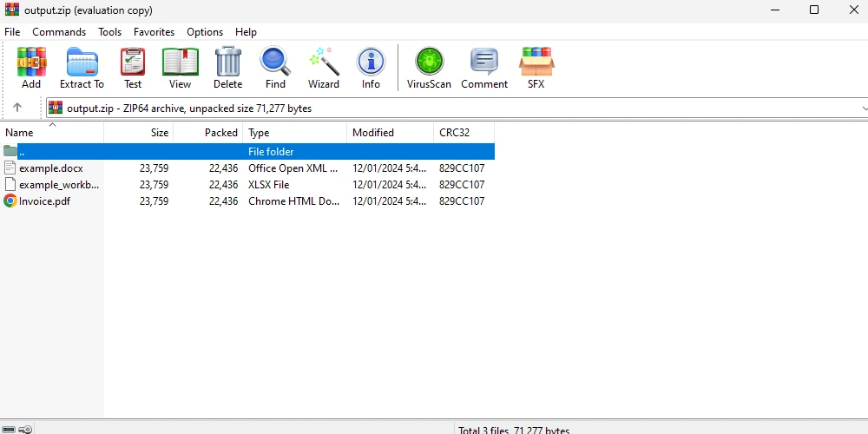868x434 pixels.
Task: Open the Extract To tool
Action: [82, 68]
